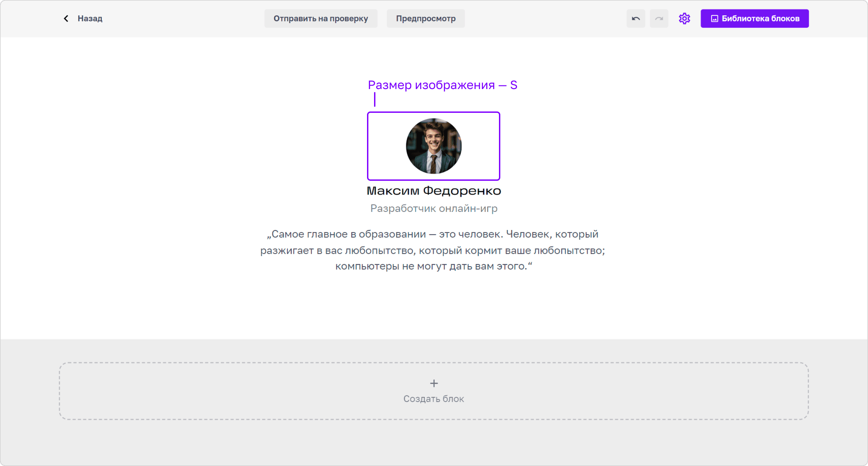The width and height of the screenshot is (868, 466).
Task: Click the Отправить на проверку button
Action: click(320, 18)
